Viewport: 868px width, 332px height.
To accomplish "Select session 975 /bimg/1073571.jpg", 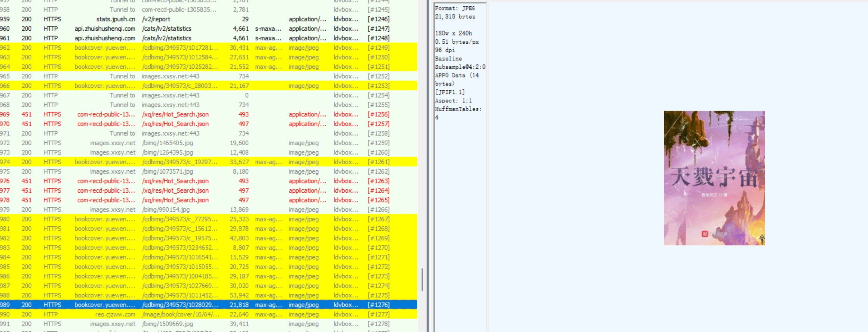I will [209, 171].
